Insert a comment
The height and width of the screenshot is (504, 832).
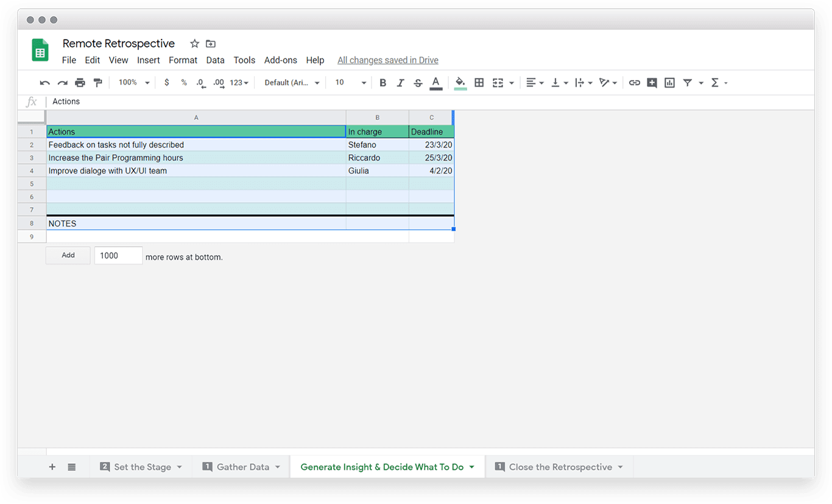click(x=652, y=83)
